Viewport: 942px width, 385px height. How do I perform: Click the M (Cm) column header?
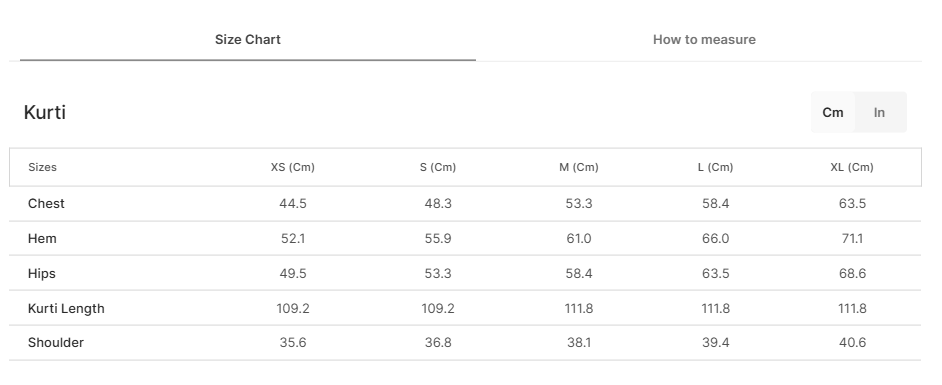(579, 167)
